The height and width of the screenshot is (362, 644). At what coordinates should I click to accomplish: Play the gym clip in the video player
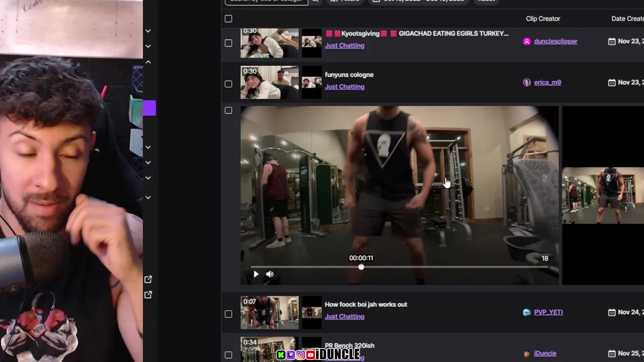[256, 274]
